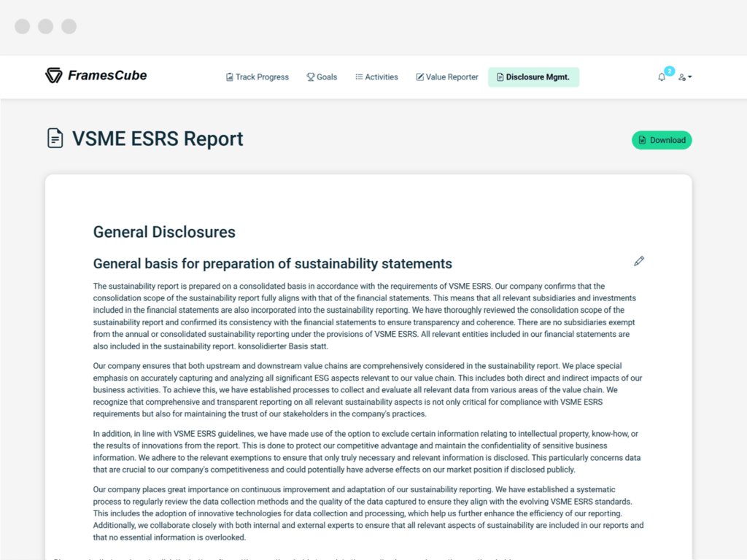Download the VSME ESRS Report
Image resolution: width=747 pixels, height=560 pixels.
pyautogui.click(x=662, y=140)
